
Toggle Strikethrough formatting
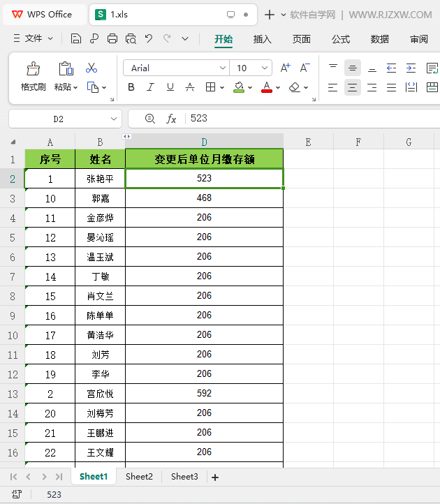(x=190, y=87)
